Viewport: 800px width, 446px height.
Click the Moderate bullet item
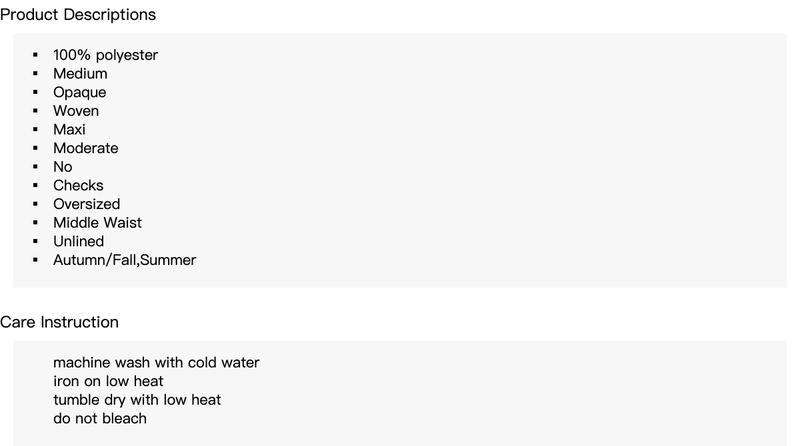[86, 148]
